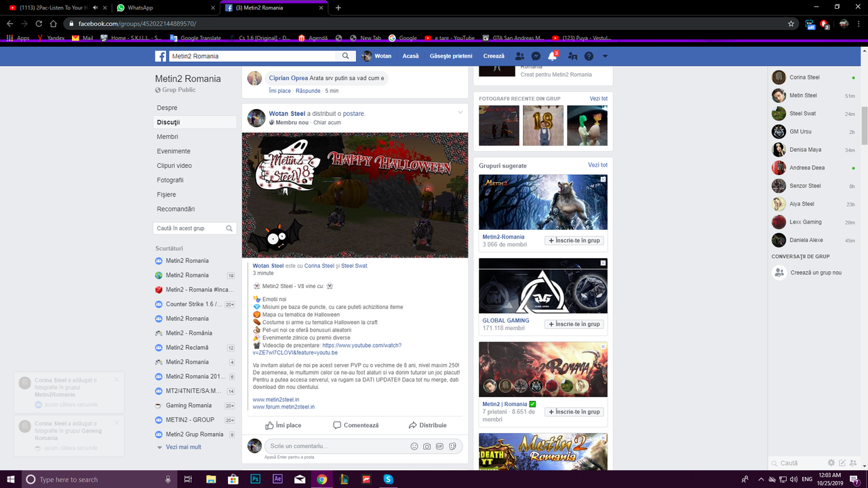Screen dimensions: 868x488
Task: Add a GIF using the comment GIF icon
Action: [x=441, y=446]
